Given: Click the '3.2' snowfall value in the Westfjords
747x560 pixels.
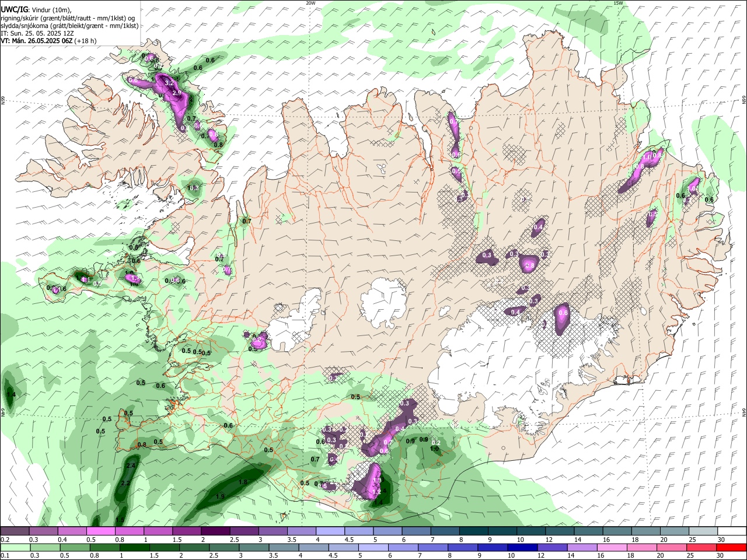Looking at the screenshot, I should [170, 84].
